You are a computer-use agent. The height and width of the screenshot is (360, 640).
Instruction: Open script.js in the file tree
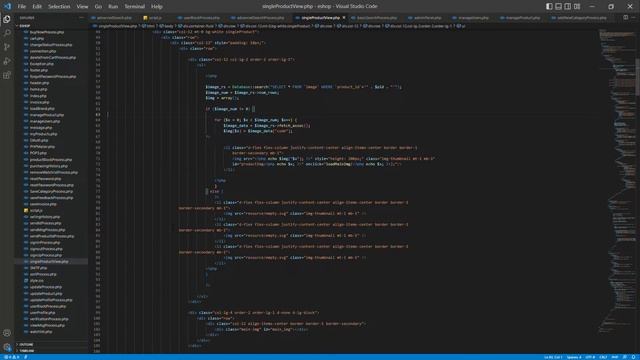[36, 211]
